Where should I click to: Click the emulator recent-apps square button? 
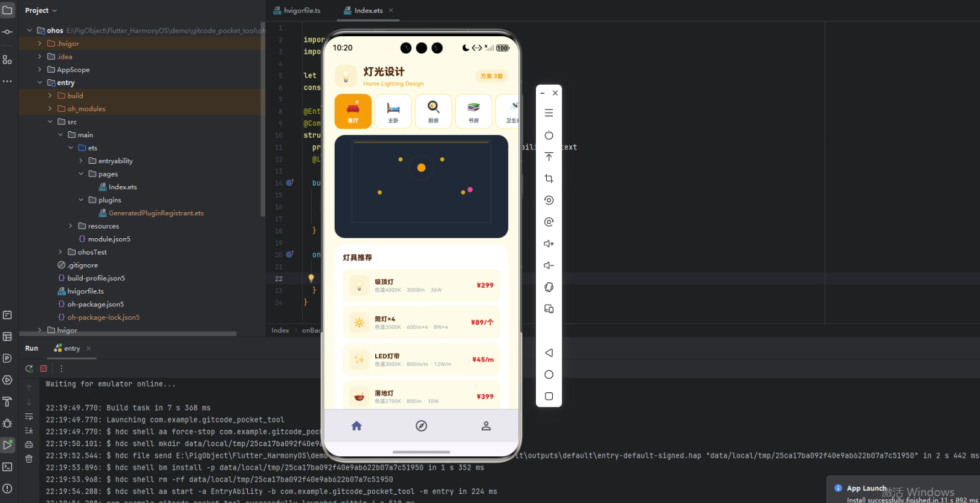[x=549, y=396]
